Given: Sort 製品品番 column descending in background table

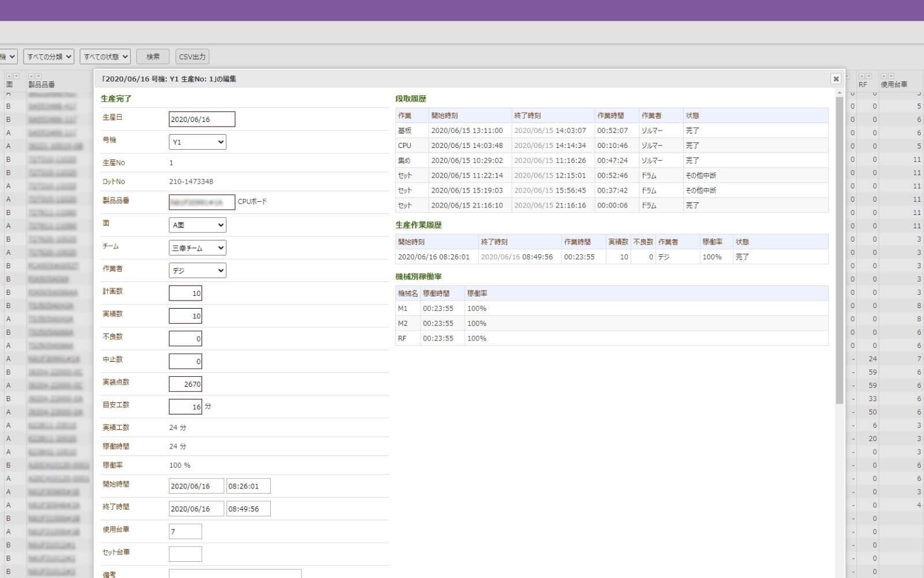Looking at the screenshot, I should (x=38, y=76).
